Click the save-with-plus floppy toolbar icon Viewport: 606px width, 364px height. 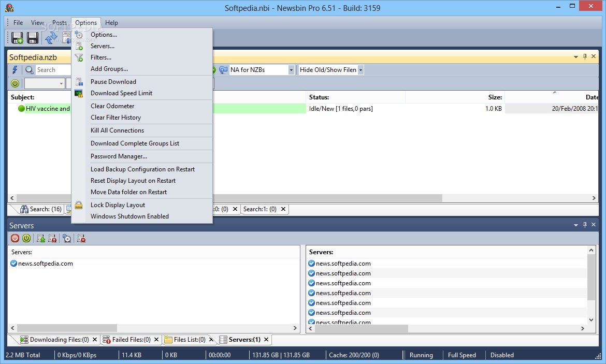17,38
